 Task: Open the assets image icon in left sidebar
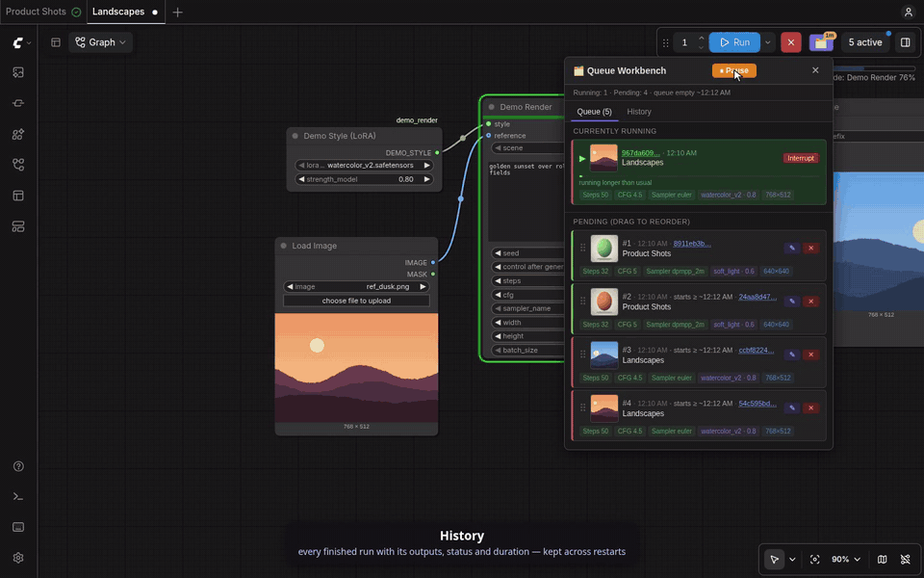18,72
